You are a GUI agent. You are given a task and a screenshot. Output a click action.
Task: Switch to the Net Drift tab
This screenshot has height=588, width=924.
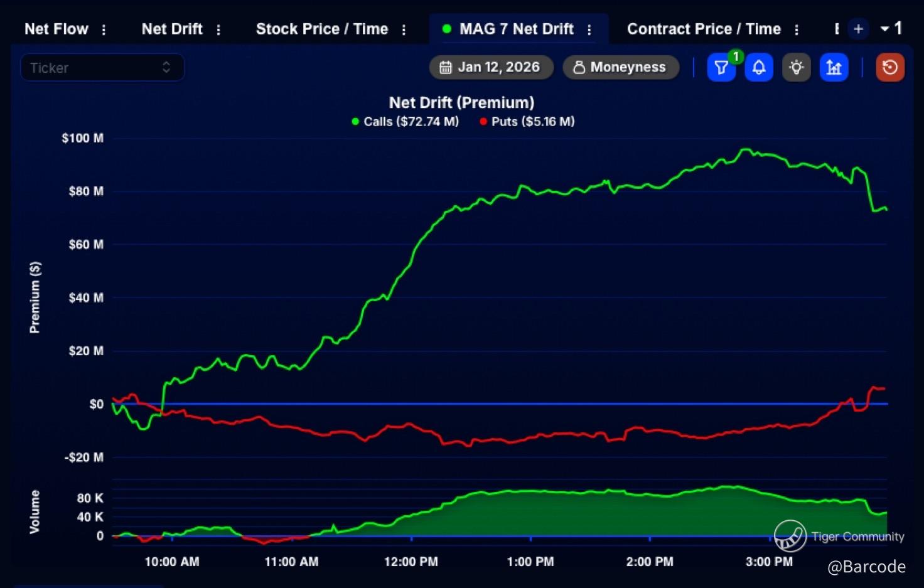pos(172,29)
